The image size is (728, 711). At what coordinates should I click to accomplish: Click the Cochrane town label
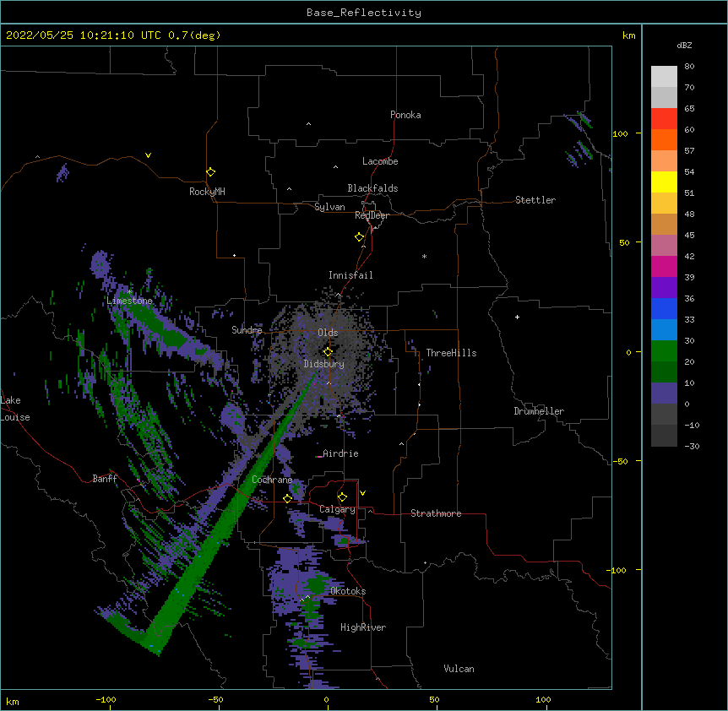point(272,480)
